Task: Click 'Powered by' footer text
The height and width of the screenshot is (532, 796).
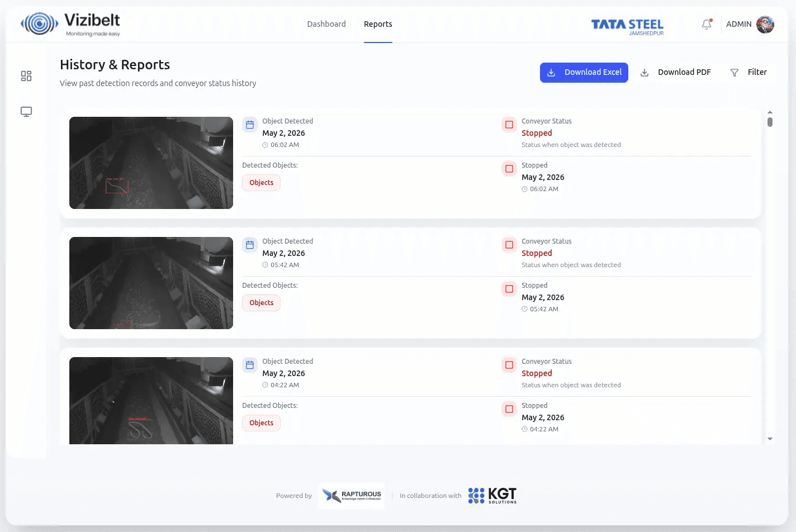Action: [294, 496]
